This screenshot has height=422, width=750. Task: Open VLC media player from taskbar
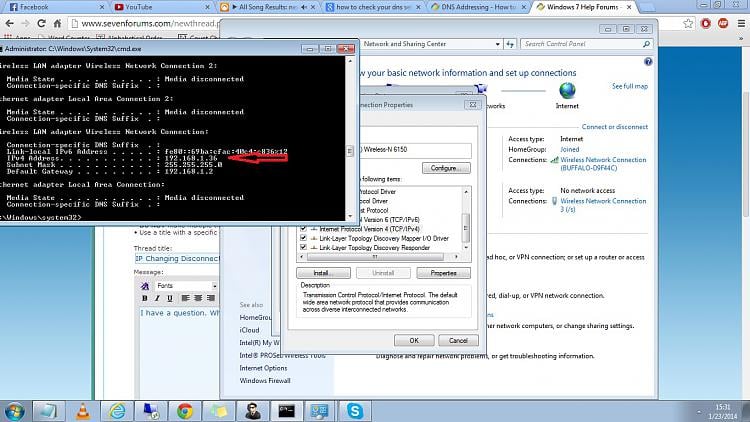[x=83, y=411]
